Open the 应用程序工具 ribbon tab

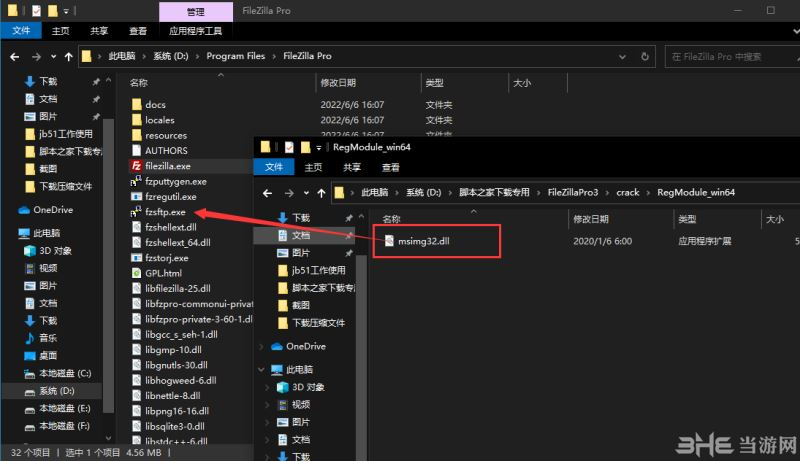click(x=195, y=31)
